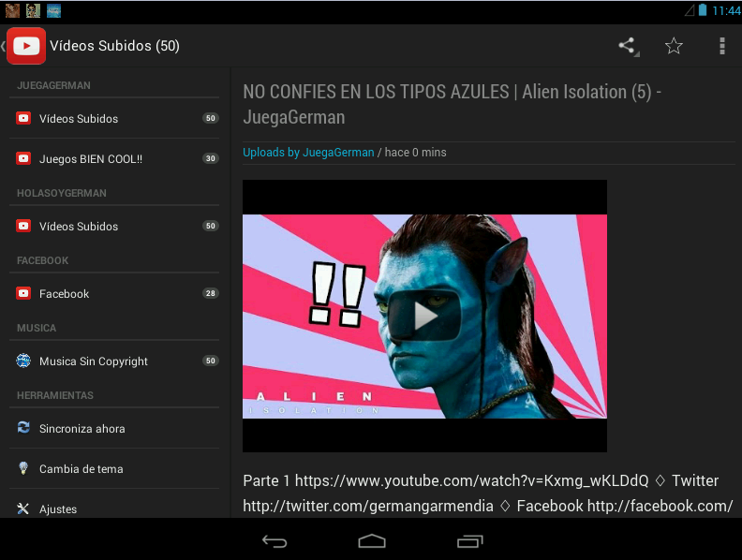This screenshot has height=560, width=742.
Task: Play the Alien Isolation video
Action: [424, 316]
